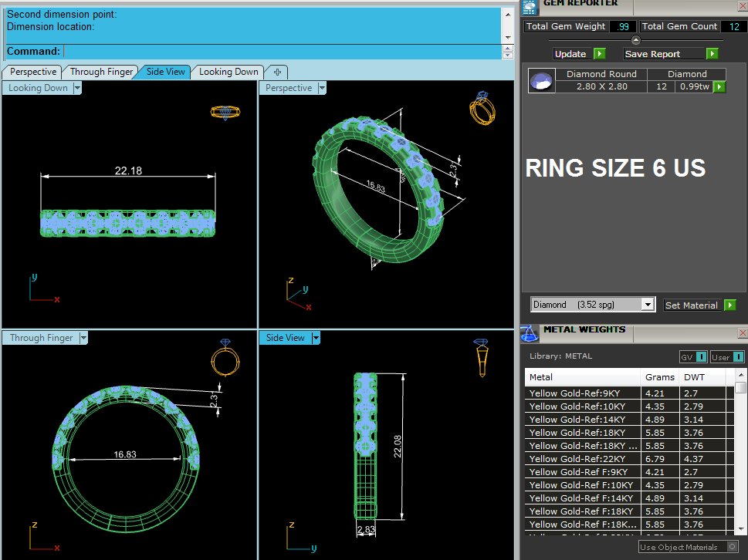Viewport: 748px width, 560px height.
Task: Expand the Side View viewport dropdown arrow
Action: point(315,338)
